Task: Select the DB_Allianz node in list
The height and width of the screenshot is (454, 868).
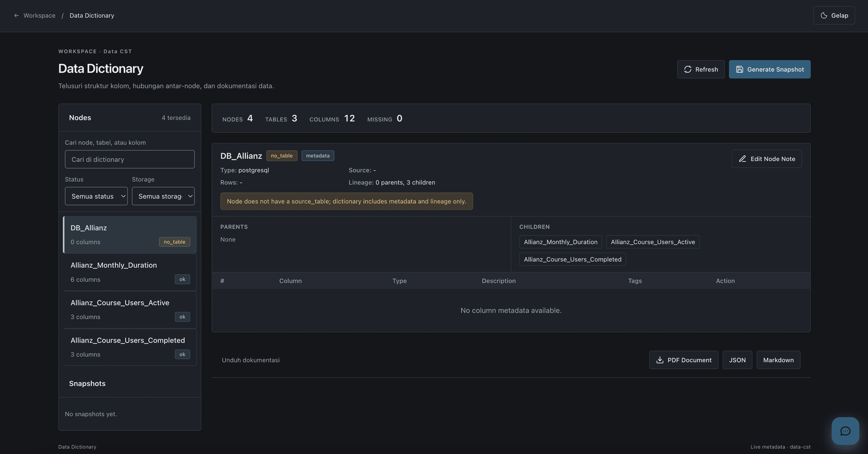Action: (130, 235)
